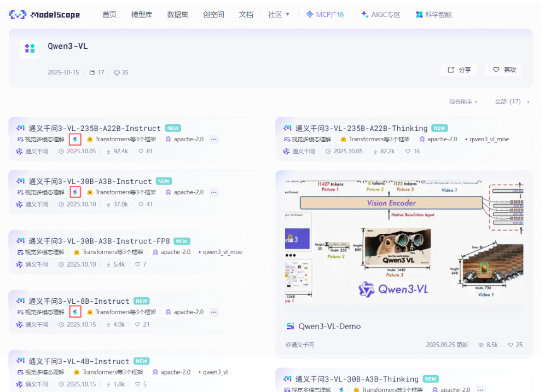545x392 pixels.
Task: Open 通义千问3-VL-235B-A22B-Instruct model
Action: (95, 128)
